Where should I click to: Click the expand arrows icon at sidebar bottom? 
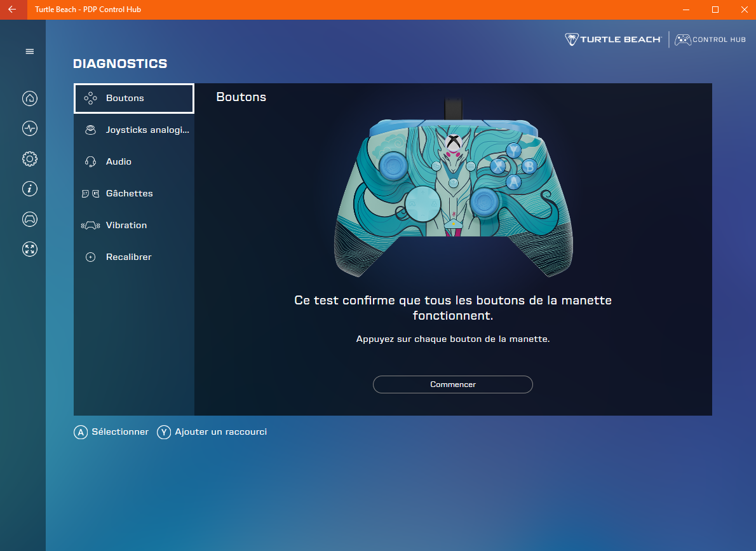pos(29,249)
